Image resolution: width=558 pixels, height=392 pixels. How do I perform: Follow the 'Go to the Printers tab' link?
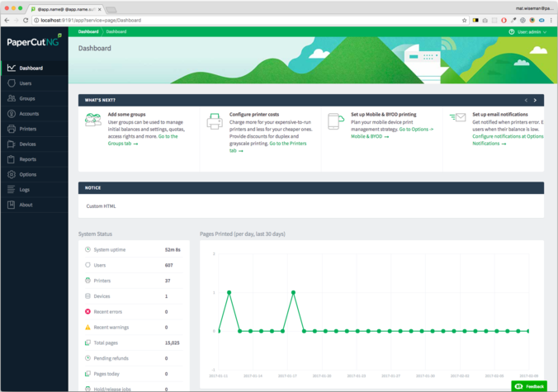pyautogui.click(x=268, y=147)
